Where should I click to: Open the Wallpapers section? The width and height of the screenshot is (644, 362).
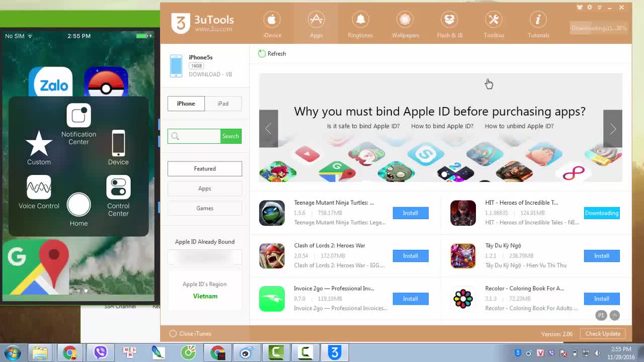(x=405, y=24)
